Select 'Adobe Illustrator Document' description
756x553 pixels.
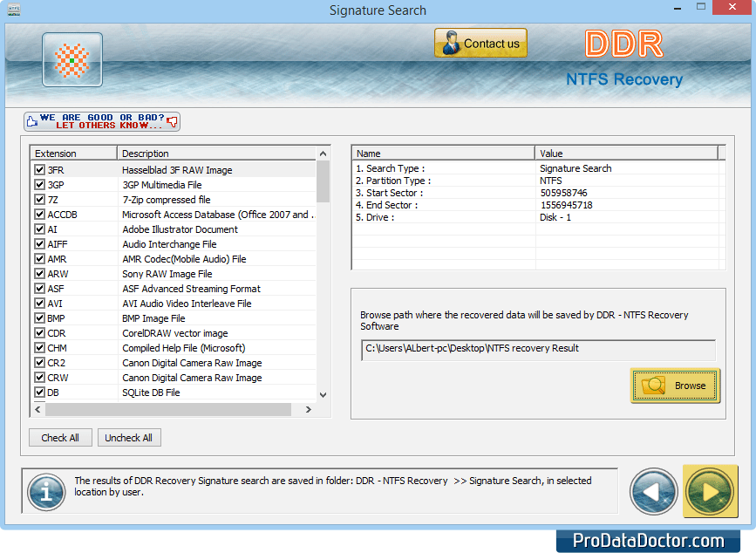[180, 229]
